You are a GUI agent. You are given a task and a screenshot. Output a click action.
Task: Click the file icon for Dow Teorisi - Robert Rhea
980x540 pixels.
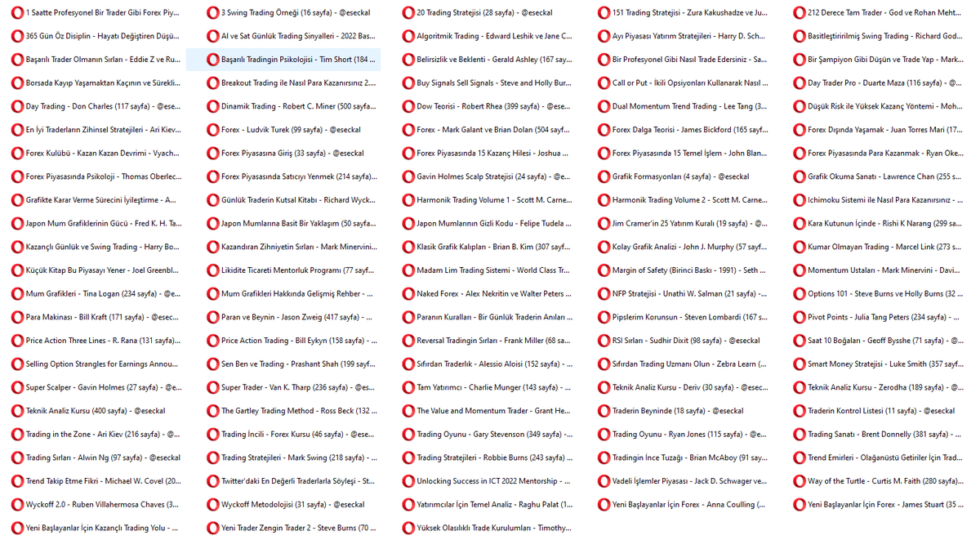coord(408,106)
